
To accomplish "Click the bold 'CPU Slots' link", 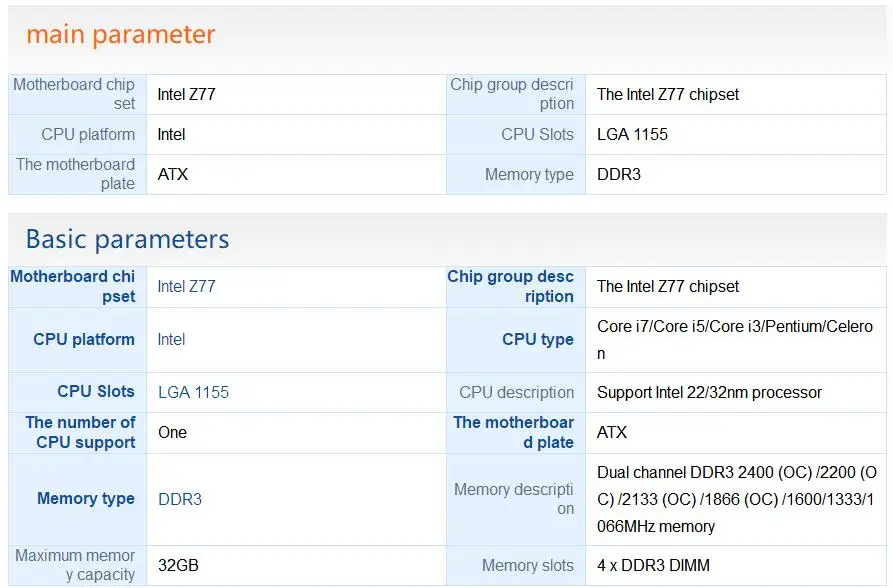I will 96,392.
